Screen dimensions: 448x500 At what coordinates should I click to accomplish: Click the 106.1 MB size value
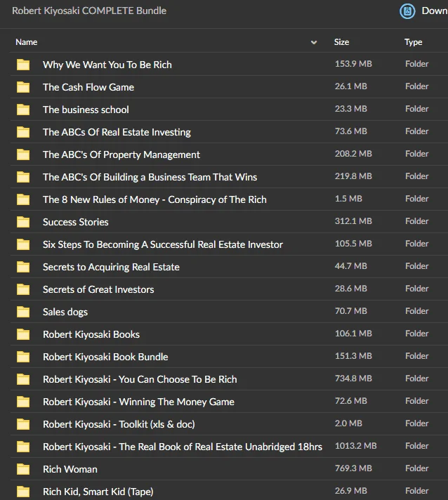click(x=353, y=334)
